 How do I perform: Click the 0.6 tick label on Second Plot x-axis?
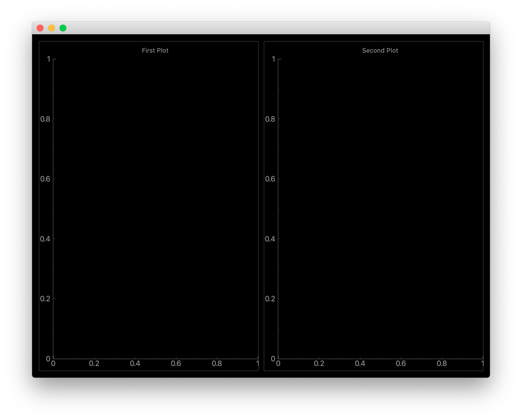[401, 364]
